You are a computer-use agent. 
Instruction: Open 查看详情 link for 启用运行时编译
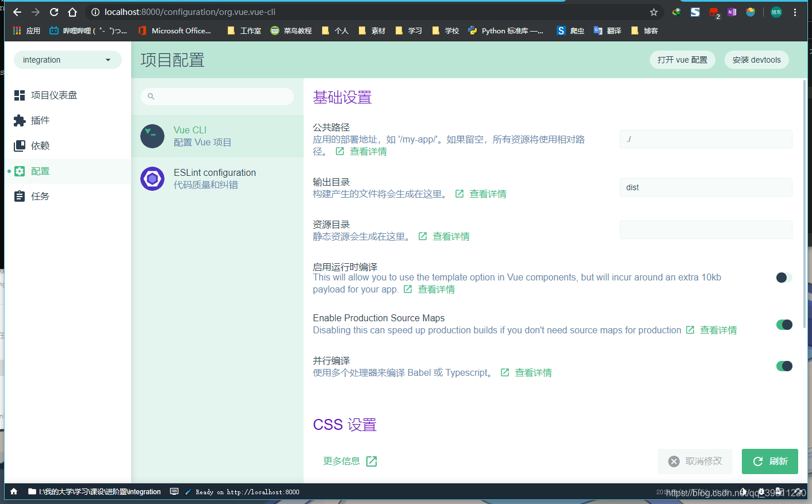pos(430,290)
